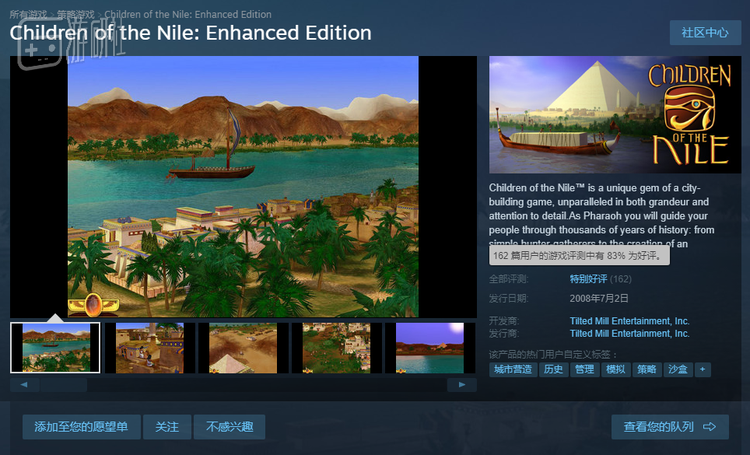Viewport: 750px width, 455px height.
Task: Open the 社区中心 community hub
Action: pos(705,33)
